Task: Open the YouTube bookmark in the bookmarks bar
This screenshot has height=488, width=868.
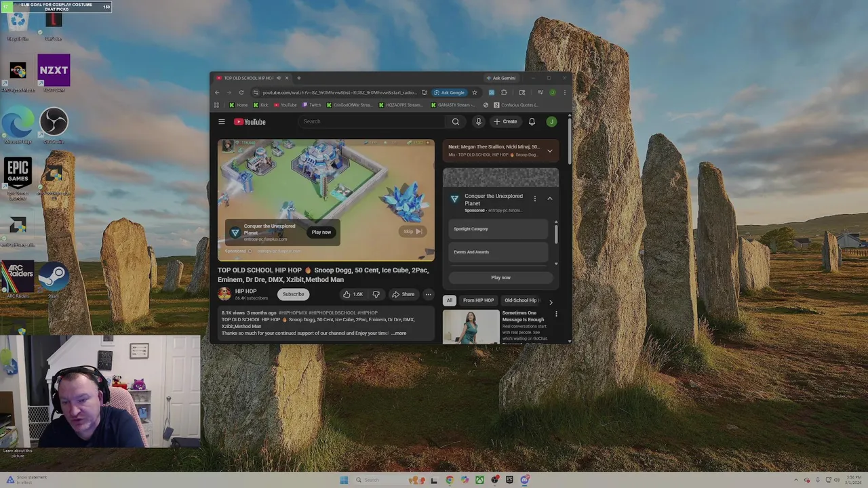Action: [285, 105]
